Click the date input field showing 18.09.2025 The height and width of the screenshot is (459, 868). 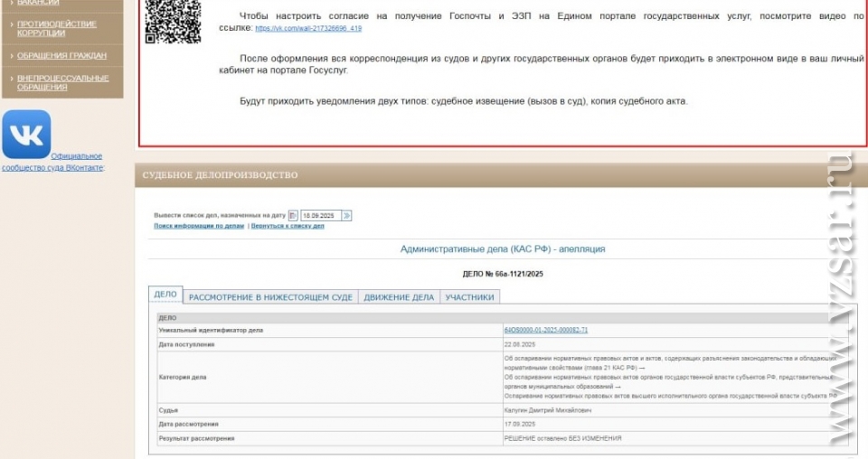pyautogui.click(x=320, y=216)
